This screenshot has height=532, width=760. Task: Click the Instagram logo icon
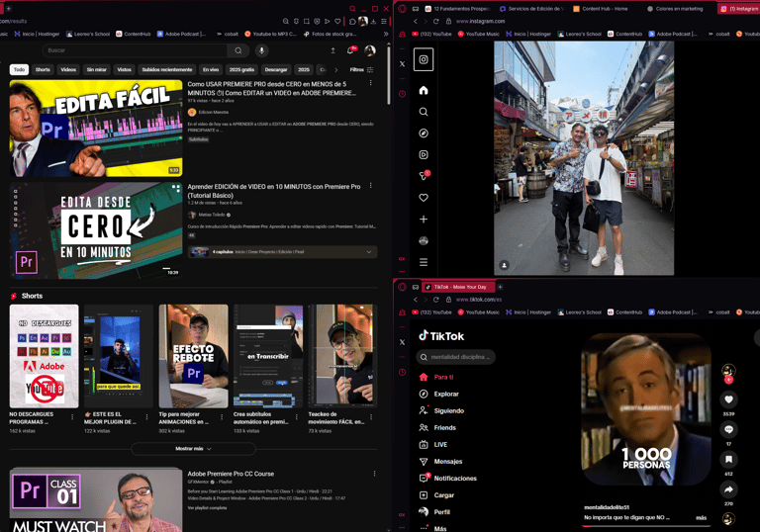pos(424,59)
